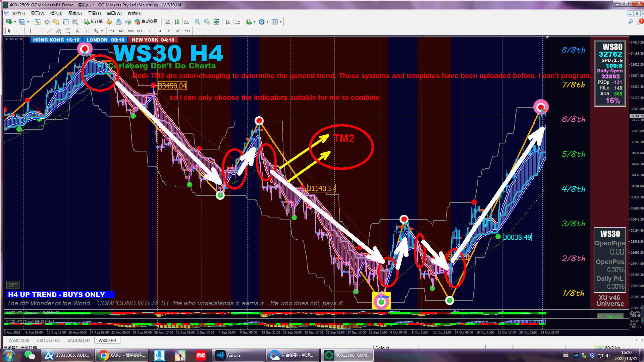Select the trendline drawing tool
The image size is (644, 362).
(49, 31)
